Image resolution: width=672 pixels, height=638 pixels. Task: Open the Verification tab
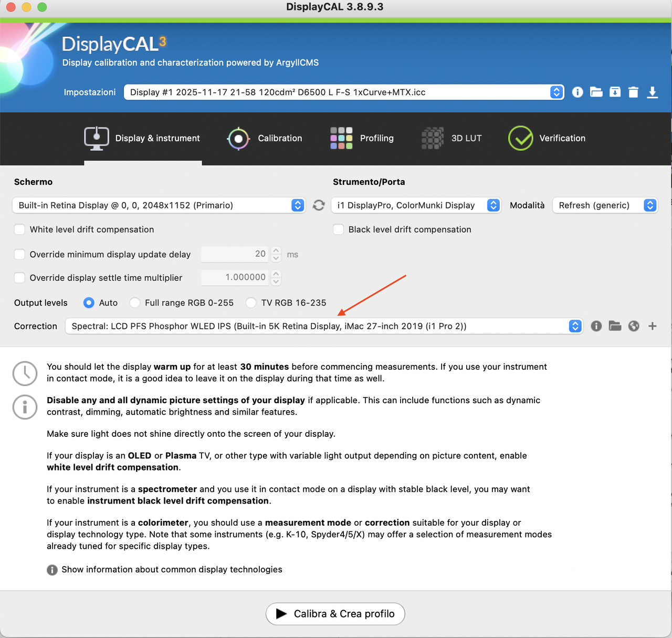coord(547,138)
